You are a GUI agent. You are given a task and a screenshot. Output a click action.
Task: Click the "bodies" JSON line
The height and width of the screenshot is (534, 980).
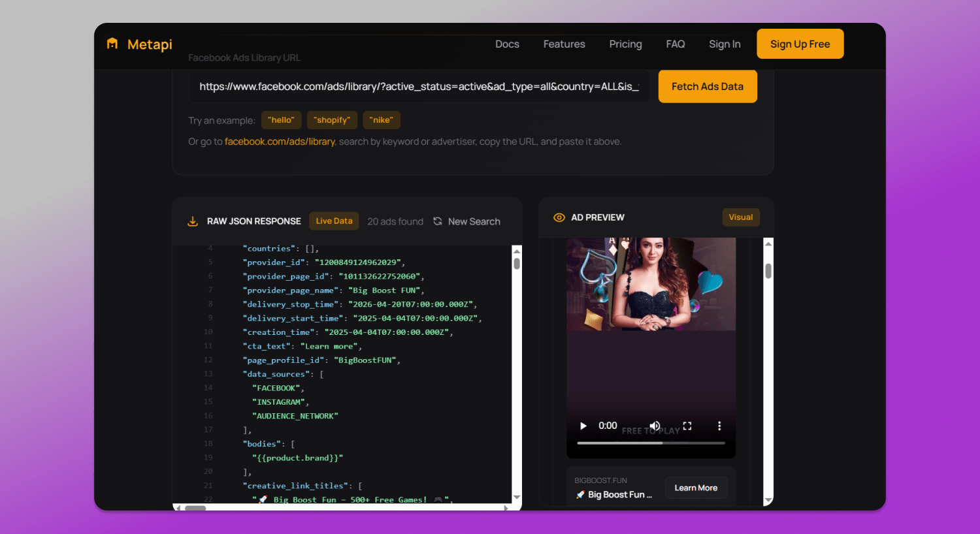(269, 444)
